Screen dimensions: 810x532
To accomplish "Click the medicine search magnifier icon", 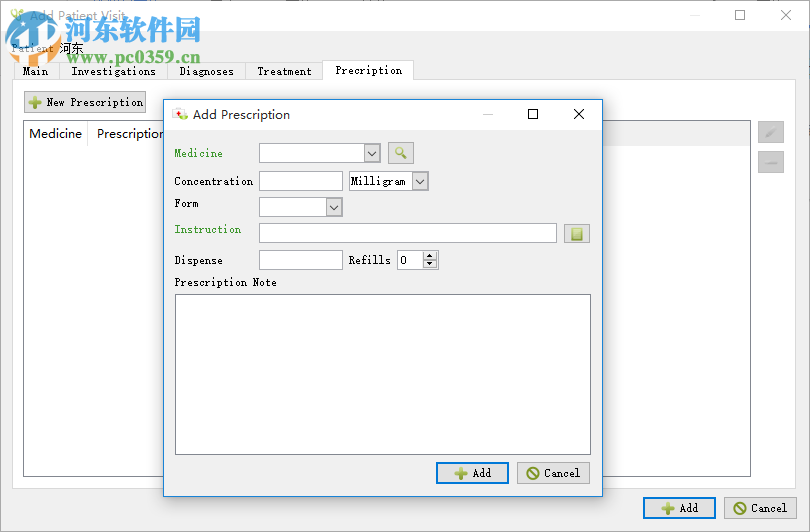I will 400,153.
